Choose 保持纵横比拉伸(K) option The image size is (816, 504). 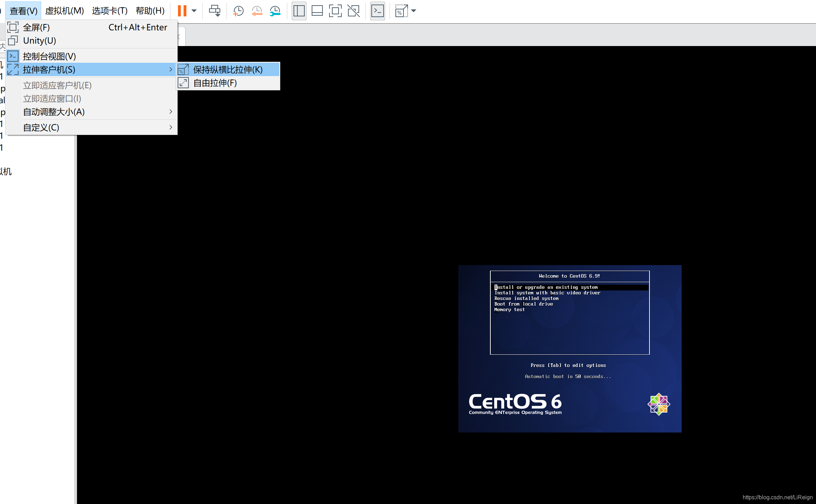coord(228,69)
